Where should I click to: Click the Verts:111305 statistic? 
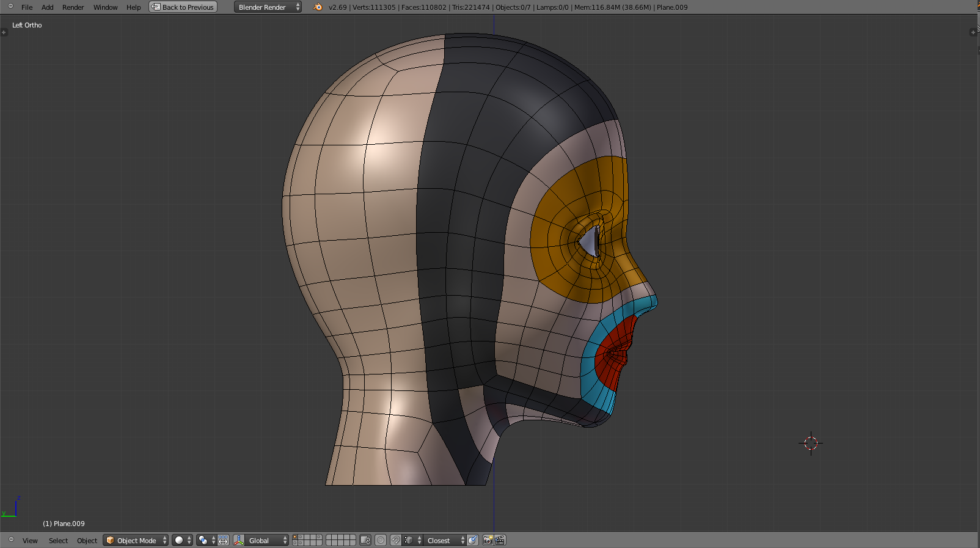tap(374, 7)
